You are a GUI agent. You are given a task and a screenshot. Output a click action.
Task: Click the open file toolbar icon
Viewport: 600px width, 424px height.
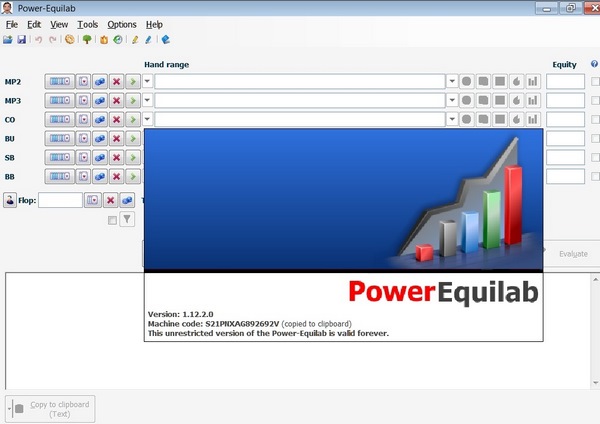click(x=8, y=39)
